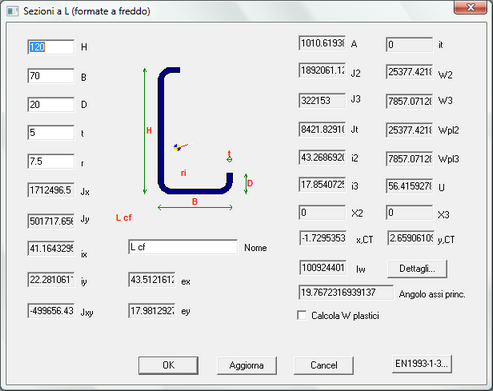Click the centroid marker in section drawing

point(177,147)
